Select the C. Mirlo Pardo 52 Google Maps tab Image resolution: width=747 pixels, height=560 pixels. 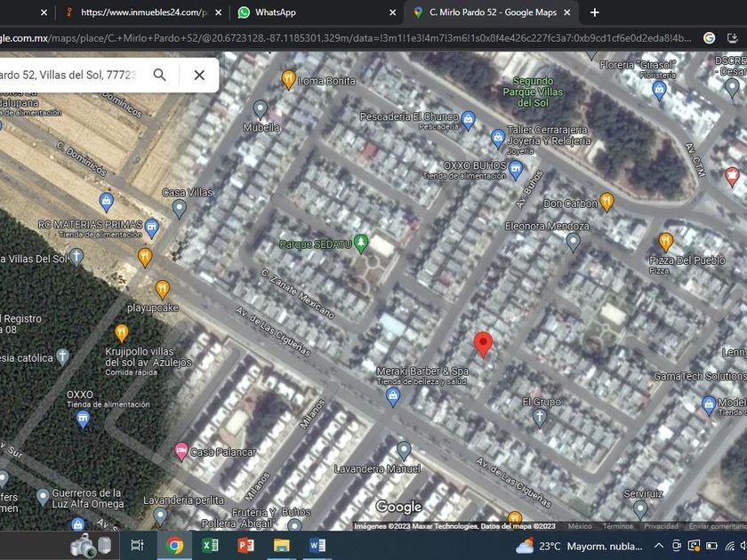click(492, 12)
